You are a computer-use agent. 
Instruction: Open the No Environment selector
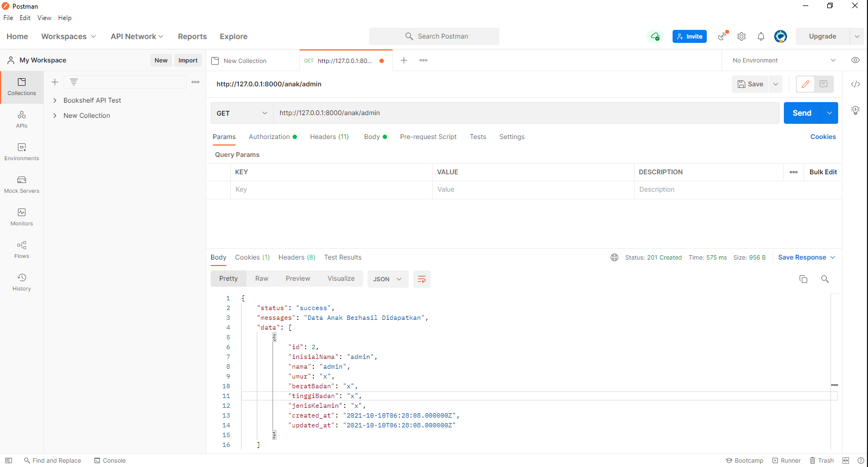point(784,60)
